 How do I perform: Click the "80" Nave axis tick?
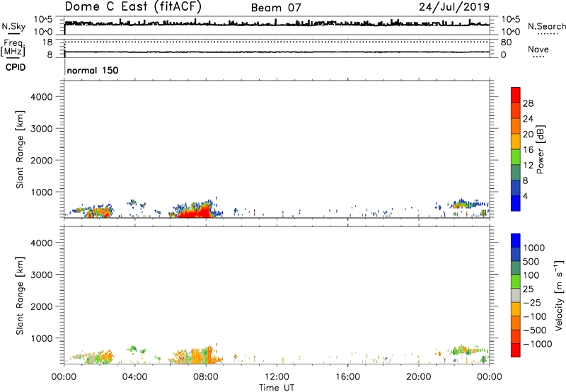[506, 42]
